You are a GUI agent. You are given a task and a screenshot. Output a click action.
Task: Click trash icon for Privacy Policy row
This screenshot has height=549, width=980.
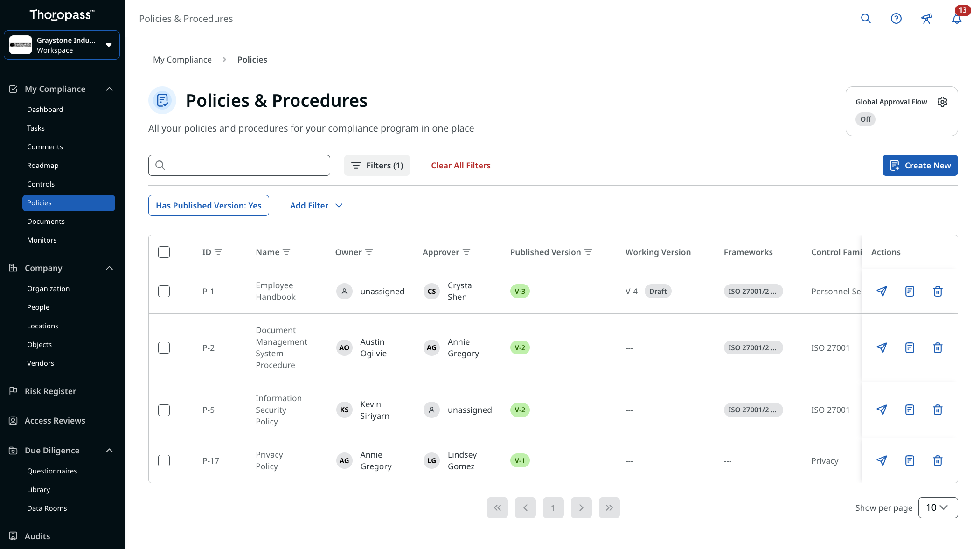tap(938, 461)
